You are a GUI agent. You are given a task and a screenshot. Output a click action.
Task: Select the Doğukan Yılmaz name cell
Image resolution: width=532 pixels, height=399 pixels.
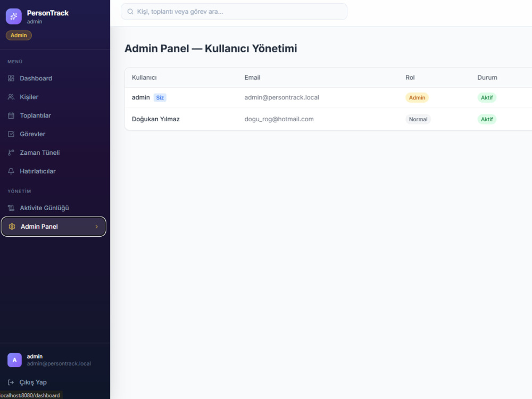coord(156,119)
